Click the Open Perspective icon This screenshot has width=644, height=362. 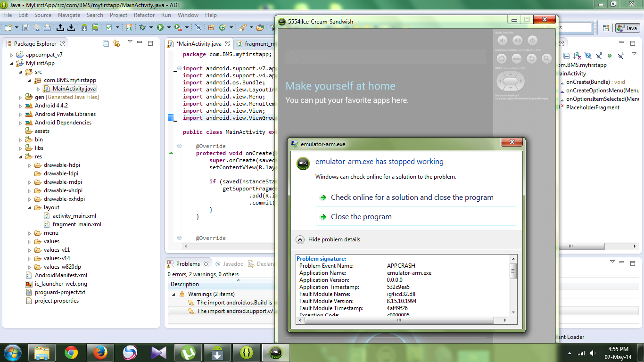coord(606,28)
